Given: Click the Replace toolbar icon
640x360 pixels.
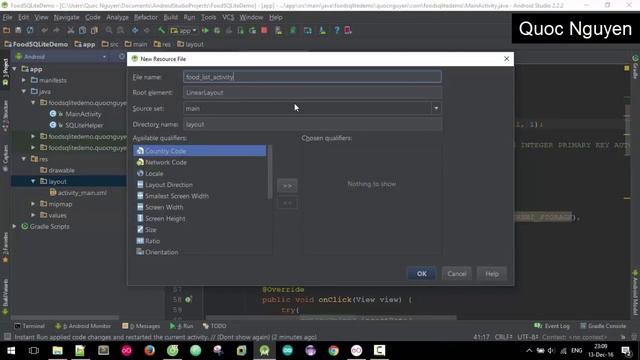Looking at the screenshot, I should [x=121, y=30].
